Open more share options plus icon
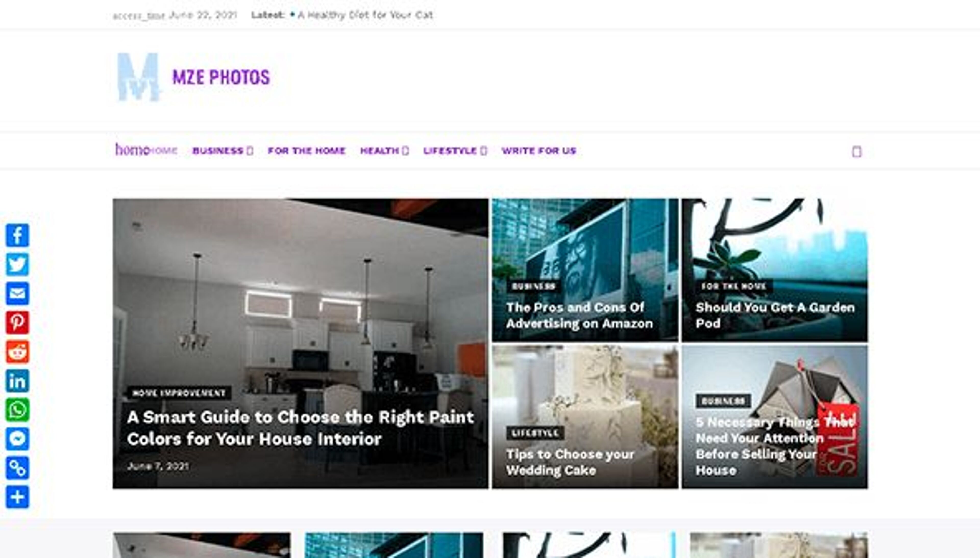Image resolution: width=980 pixels, height=558 pixels. 17,497
